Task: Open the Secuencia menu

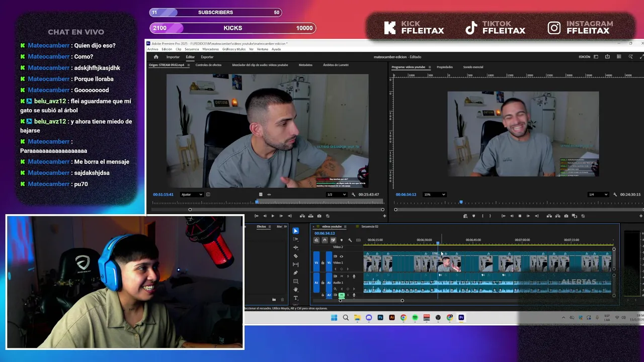Action: (192, 49)
